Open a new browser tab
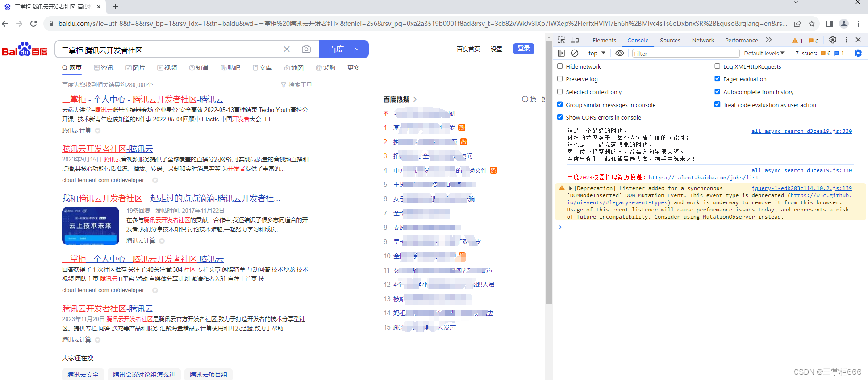Screen dimensions: 868x380 click(116, 7)
